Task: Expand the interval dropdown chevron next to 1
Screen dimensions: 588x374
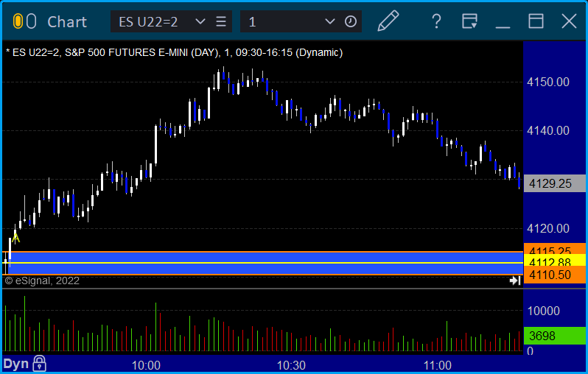Action: (x=329, y=21)
